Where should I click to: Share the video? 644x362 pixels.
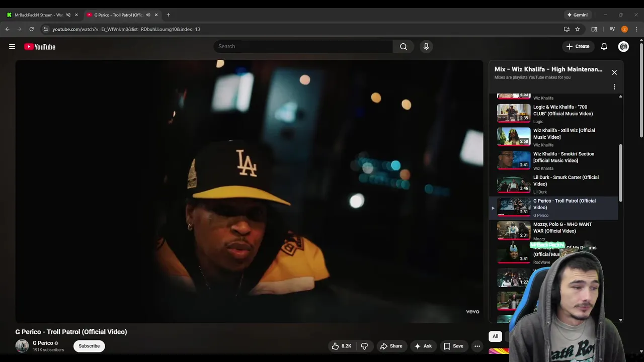pyautogui.click(x=391, y=346)
